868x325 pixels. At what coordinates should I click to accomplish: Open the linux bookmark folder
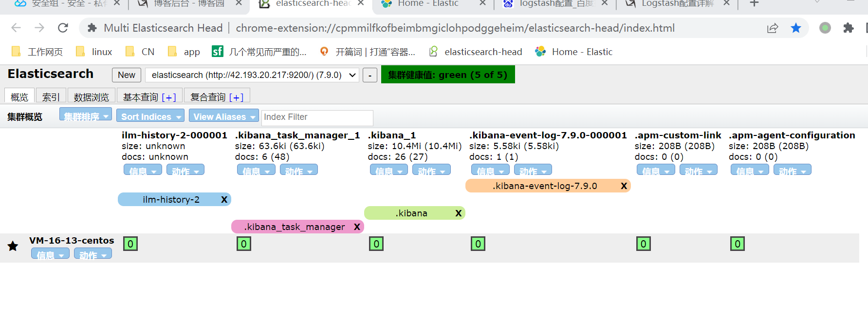point(94,52)
